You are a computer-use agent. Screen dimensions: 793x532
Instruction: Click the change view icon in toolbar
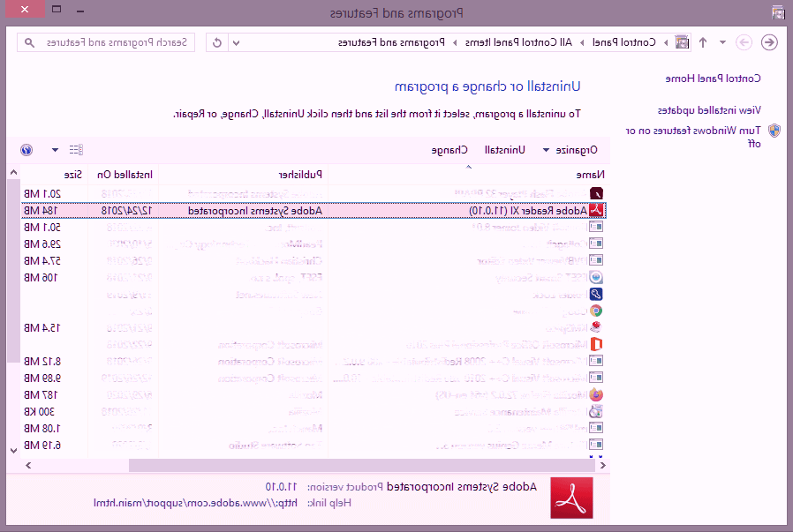[75, 150]
